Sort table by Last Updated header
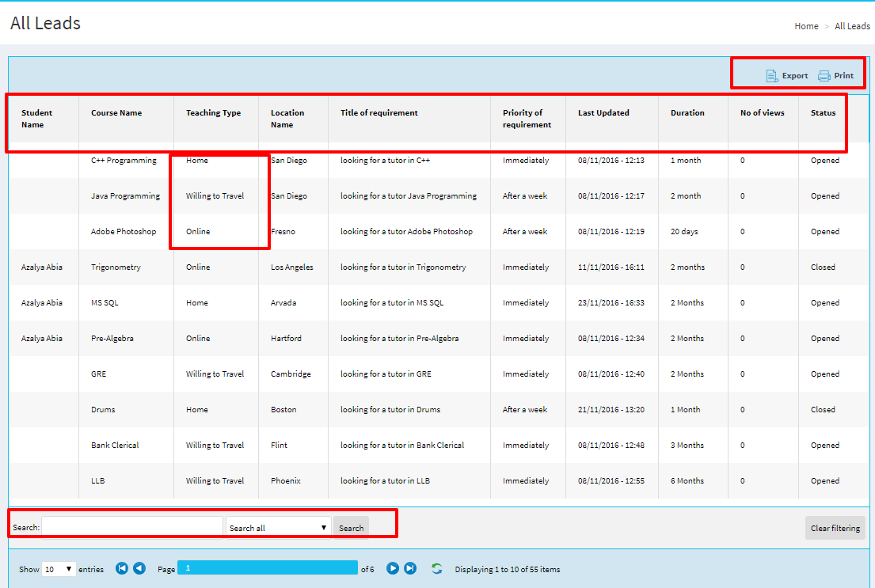 pos(603,113)
